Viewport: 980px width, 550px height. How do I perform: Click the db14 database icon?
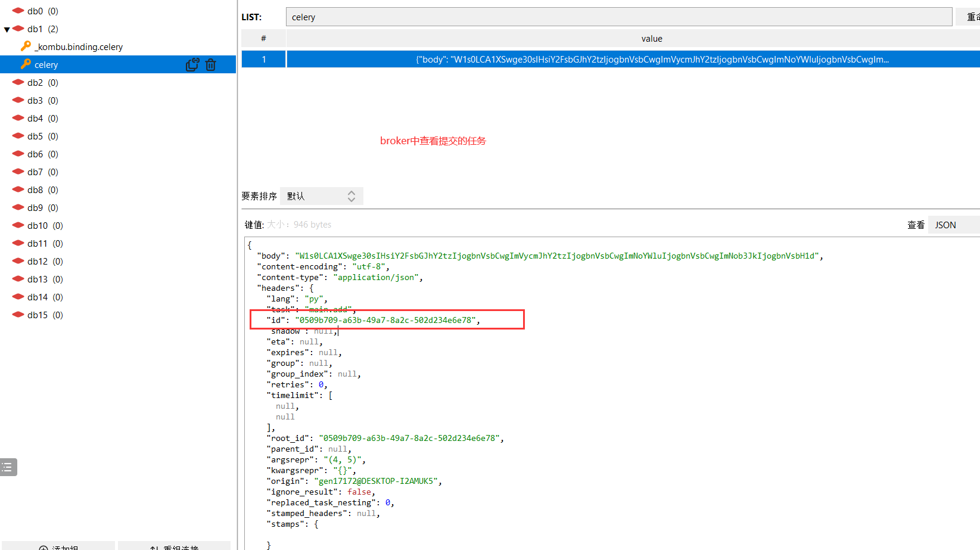pos(18,297)
